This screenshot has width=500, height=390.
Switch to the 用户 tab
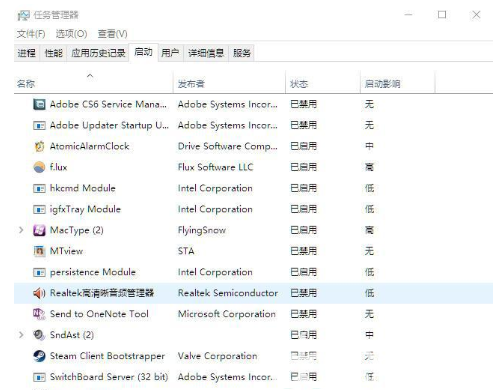(x=170, y=53)
